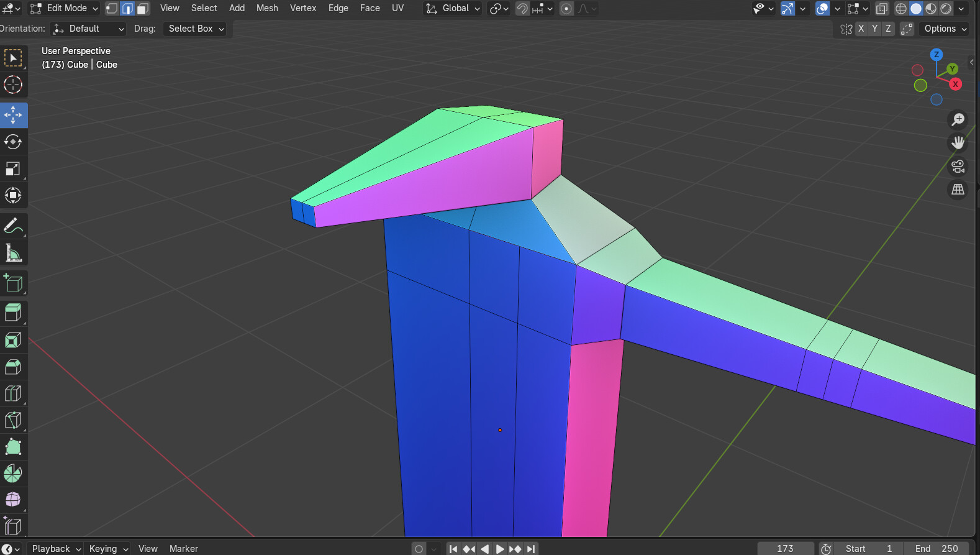Choose the Annotate tool

(13, 226)
